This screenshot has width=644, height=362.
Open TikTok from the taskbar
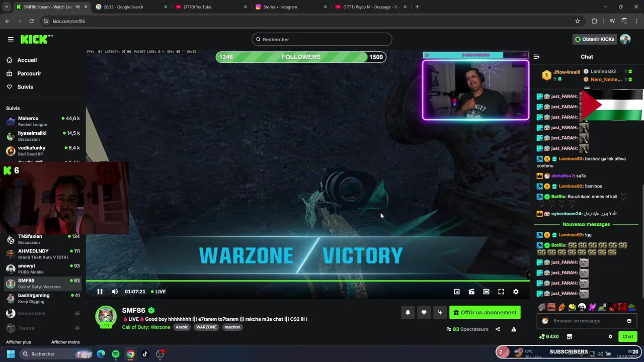pyautogui.click(x=145, y=354)
